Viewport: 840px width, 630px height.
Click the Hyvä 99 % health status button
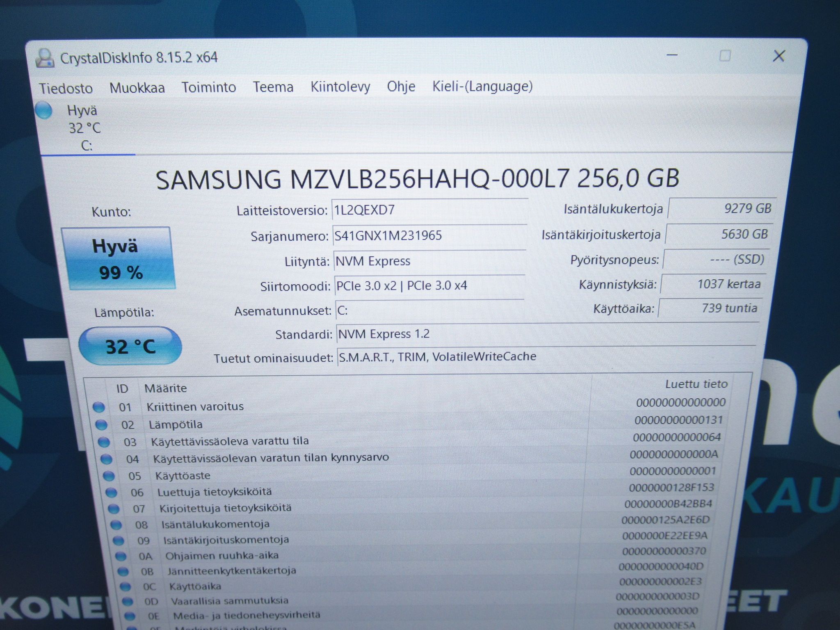point(119,258)
